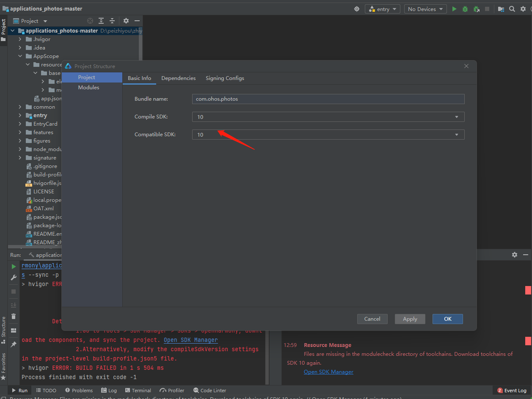532x399 pixels.
Task: Open the Event Log status bar button
Action: coord(512,391)
